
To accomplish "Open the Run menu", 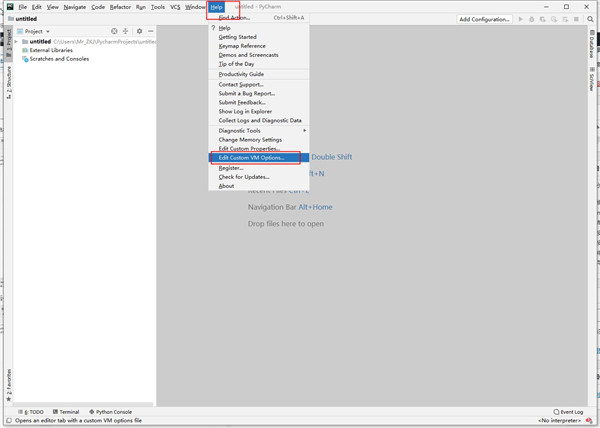I will point(140,7).
